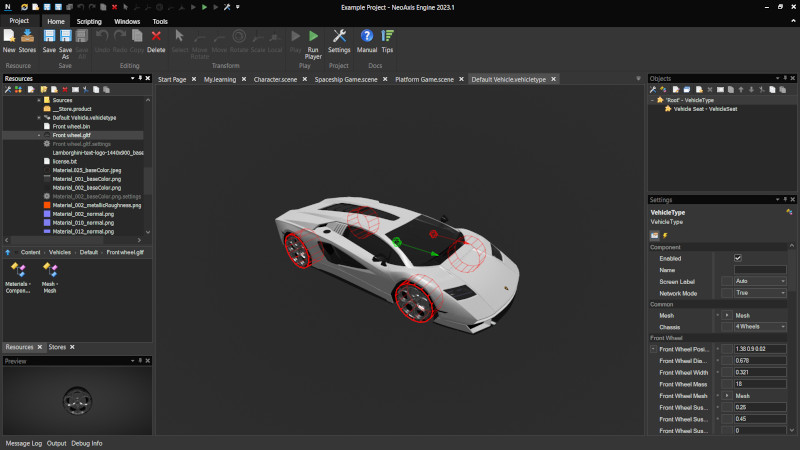Image resolution: width=800 pixels, height=450 pixels.
Task: Click the wrench icon in Resources toolbar
Action: (x=8, y=90)
